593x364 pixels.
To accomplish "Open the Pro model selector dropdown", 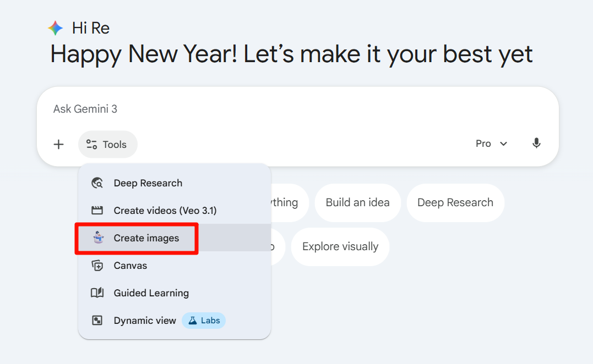I will click(x=491, y=144).
